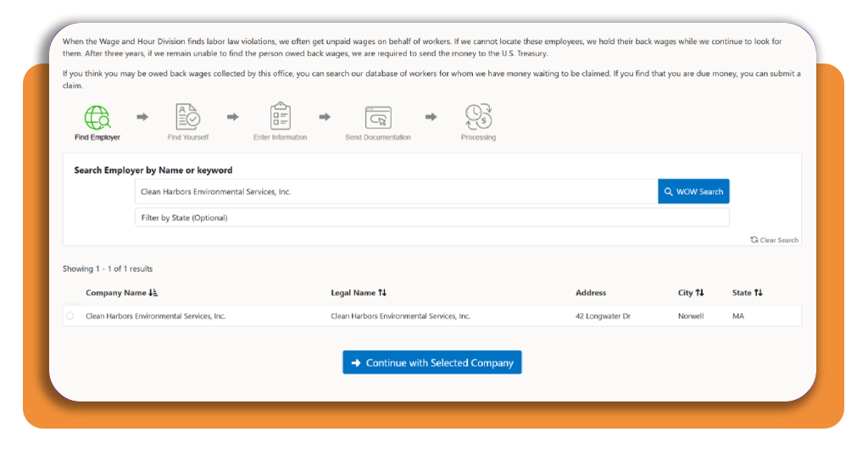Select Clean Harbors Environmental Services radio button
This screenshot has height=454, width=868.
70,316
